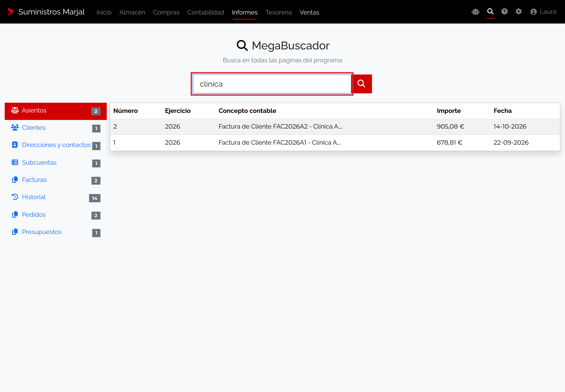Click the date 14-10-2026
This screenshot has width=565, height=392.
click(510, 126)
